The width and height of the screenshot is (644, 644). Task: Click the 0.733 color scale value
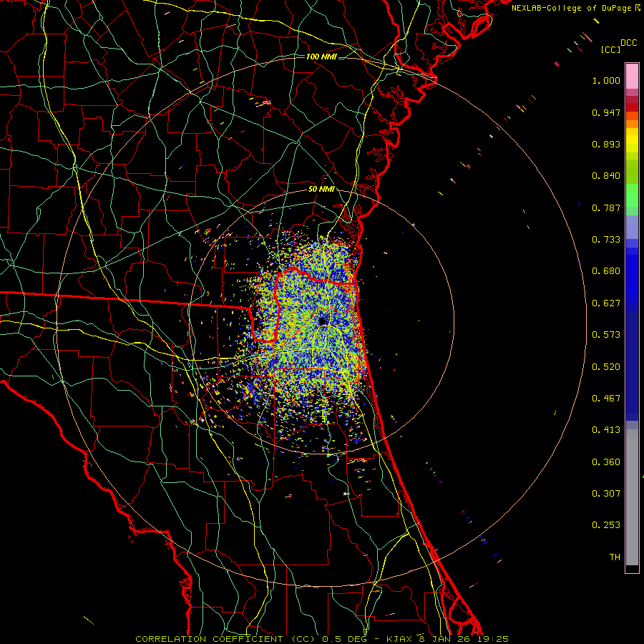coord(606,240)
